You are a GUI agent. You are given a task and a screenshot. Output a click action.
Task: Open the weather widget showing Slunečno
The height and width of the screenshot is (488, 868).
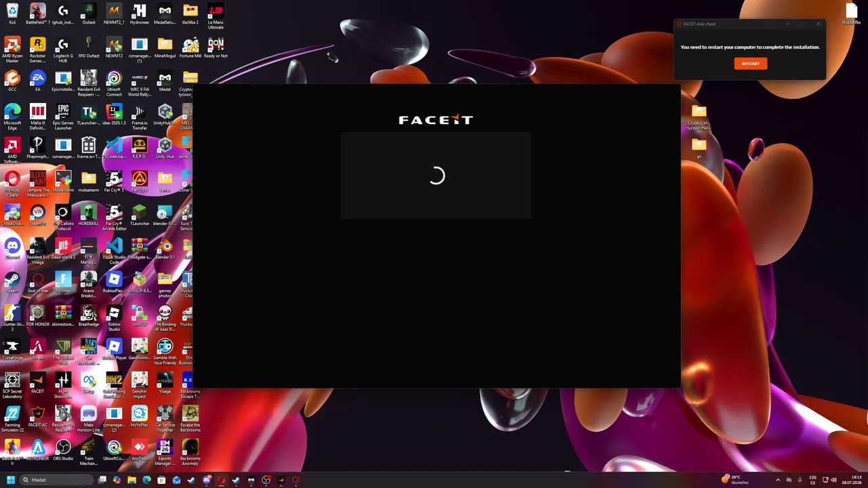(736, 480)
